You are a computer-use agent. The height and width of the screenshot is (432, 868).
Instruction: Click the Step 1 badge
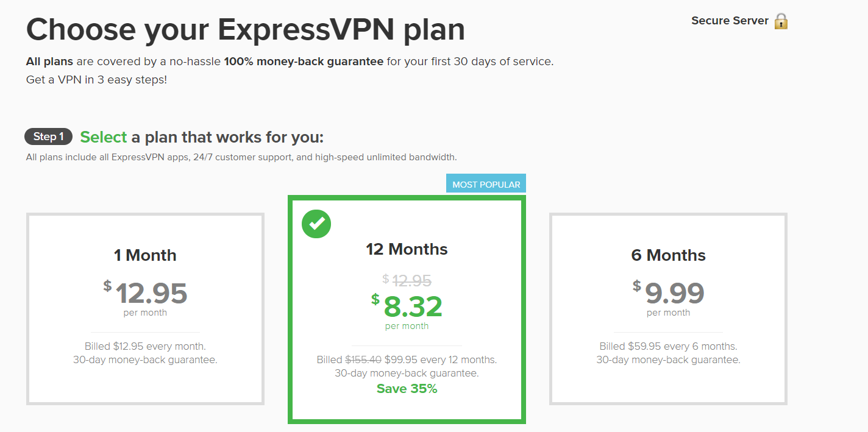[48, 136]
